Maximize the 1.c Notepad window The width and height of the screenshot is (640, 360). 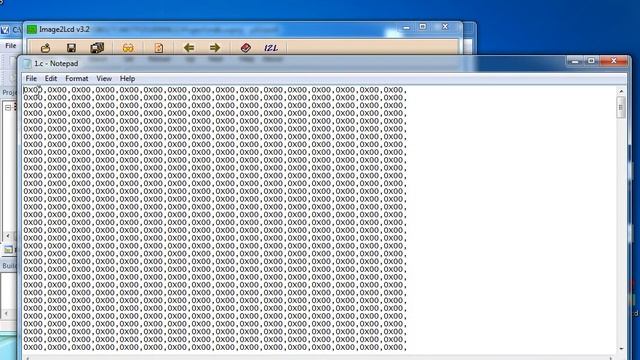591,61
